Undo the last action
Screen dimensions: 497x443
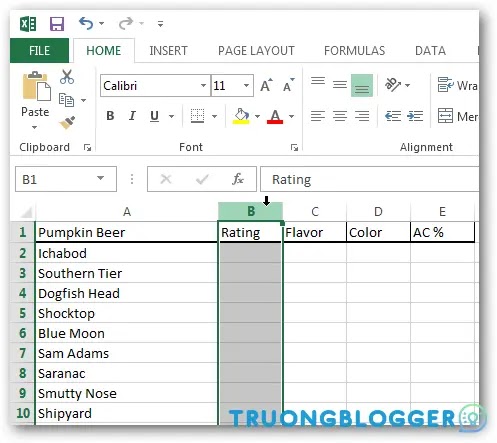coord(86,24)
